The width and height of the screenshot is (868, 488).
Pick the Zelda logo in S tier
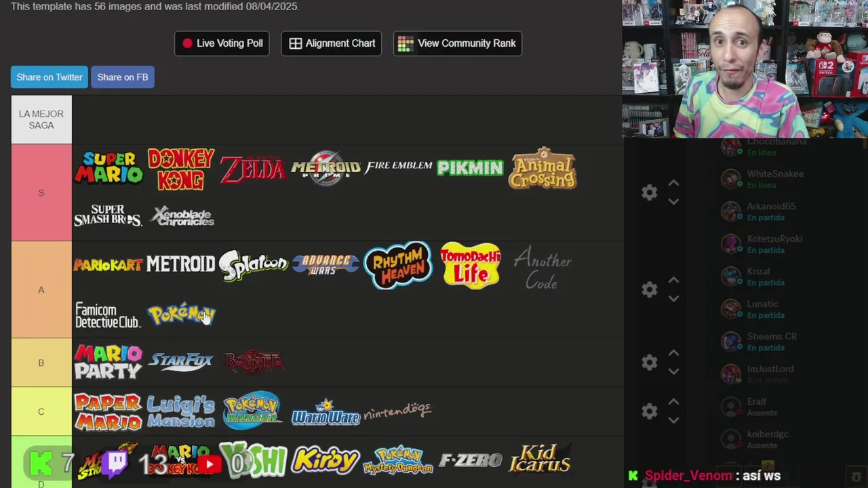coord(253,169)
